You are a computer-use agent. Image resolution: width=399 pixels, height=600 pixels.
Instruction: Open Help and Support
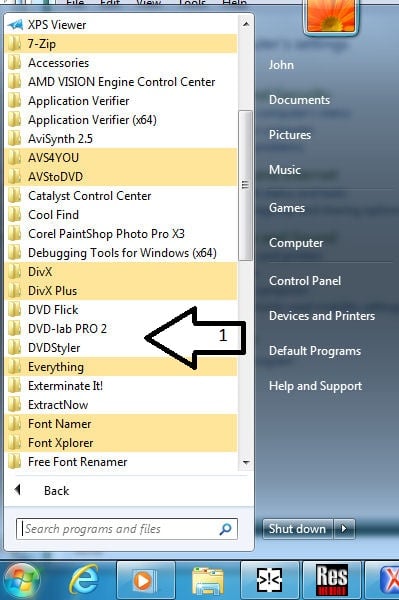click(x=315, y=386)
